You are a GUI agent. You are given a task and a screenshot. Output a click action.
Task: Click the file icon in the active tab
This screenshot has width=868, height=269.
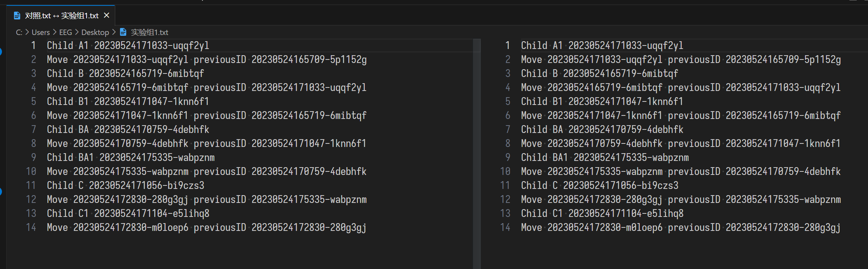pos(16,15)
